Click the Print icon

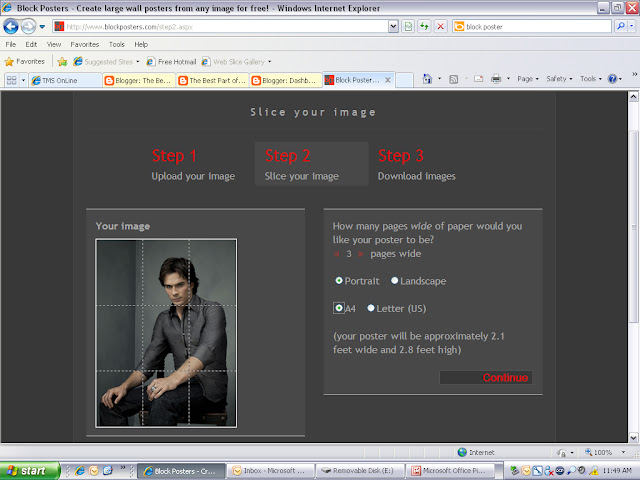coord(496,79)
